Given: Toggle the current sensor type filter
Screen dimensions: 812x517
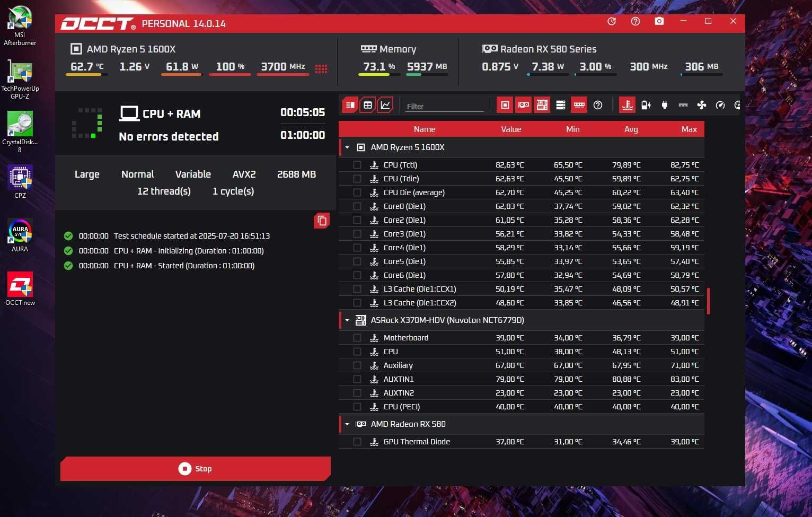Looking at the screenshot, I should tap(683, 105).
